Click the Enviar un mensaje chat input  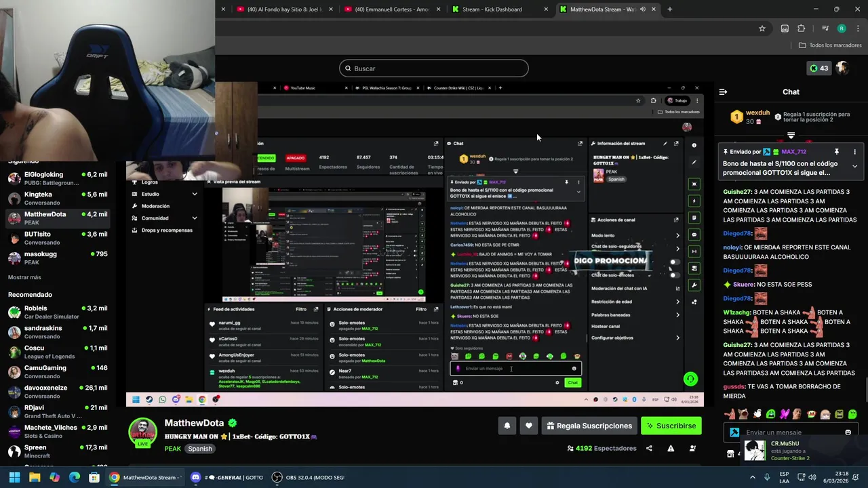(791, 432)
